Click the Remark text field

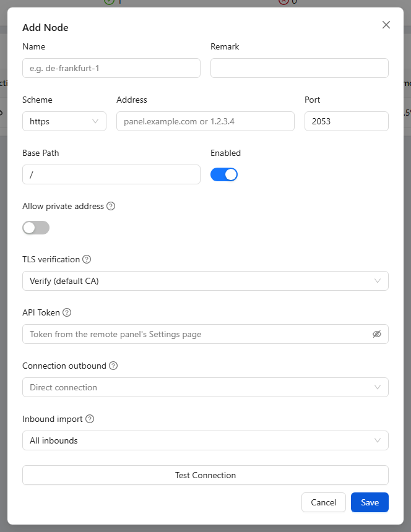300,68
